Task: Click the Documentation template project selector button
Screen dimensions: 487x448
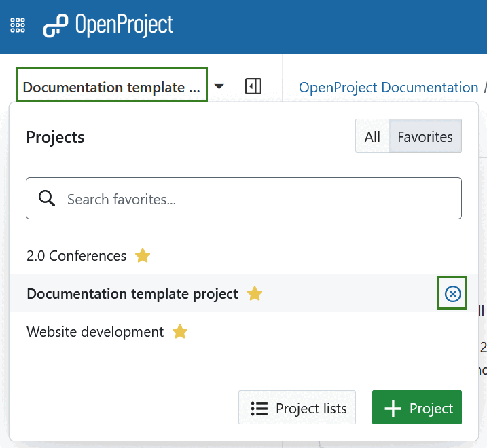Action: pyautogui.click(x=111, y=88)
